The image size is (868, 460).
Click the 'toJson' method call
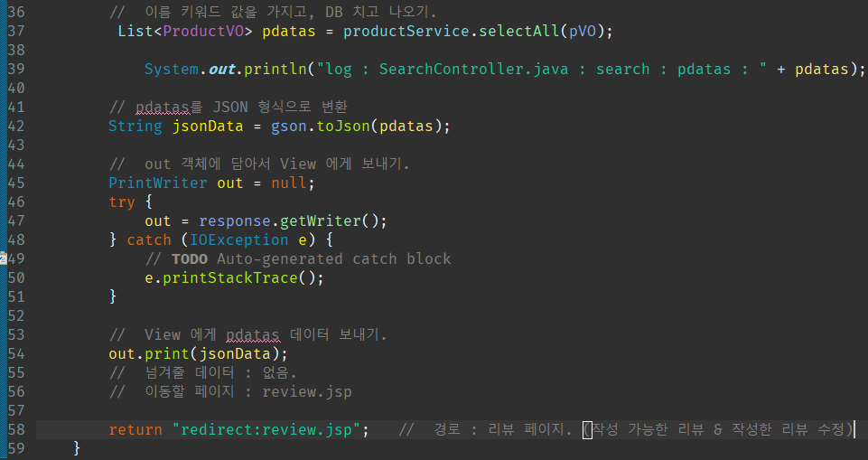click(x=343, y=127)
